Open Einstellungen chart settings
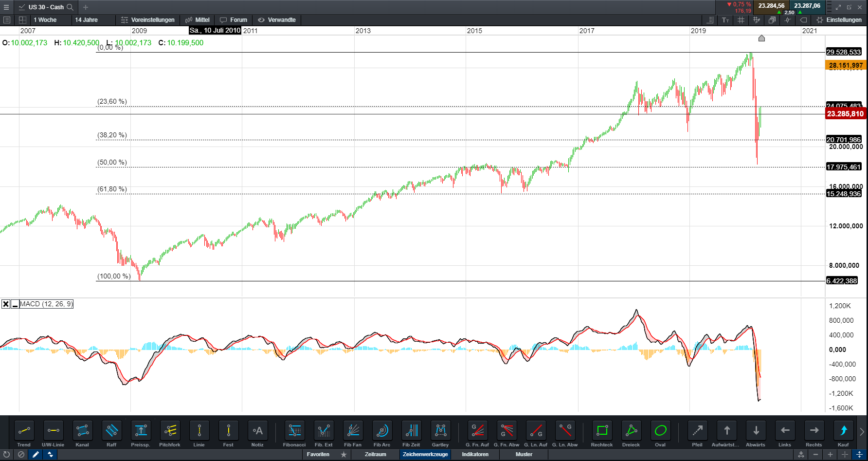 pos(839,20)
